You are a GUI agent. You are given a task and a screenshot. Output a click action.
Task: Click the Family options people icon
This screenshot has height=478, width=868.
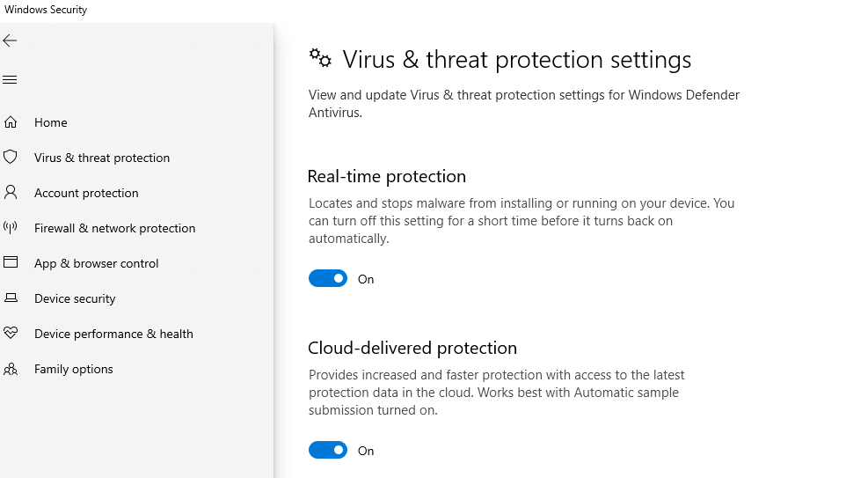click(11, 369)
